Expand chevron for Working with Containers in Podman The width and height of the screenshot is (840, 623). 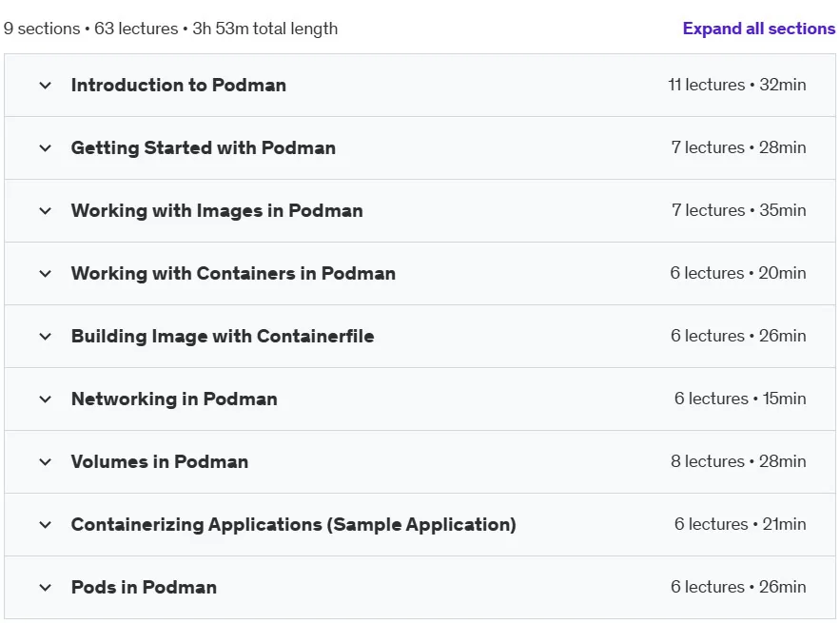pos(46,273)
